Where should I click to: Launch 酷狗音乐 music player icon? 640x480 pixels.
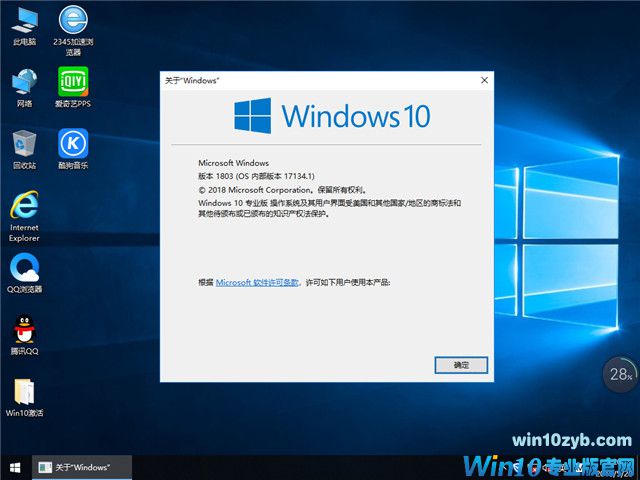[73, 149]
